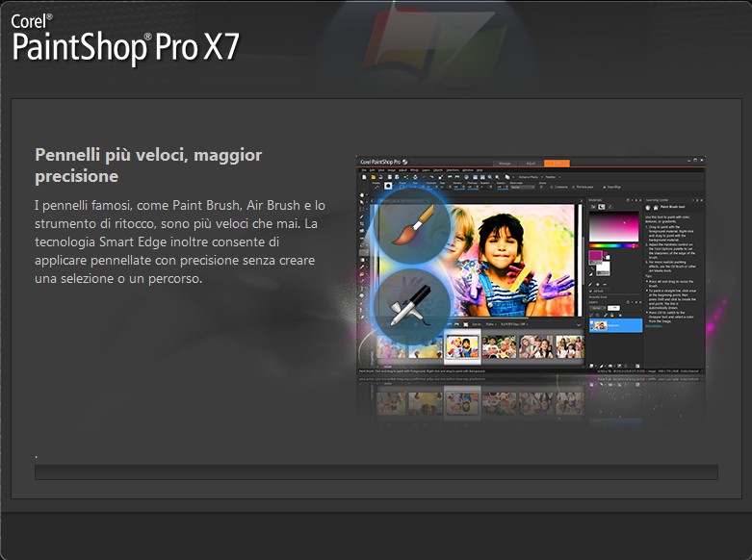Open the Adjust workspace tab

point(531,164)
